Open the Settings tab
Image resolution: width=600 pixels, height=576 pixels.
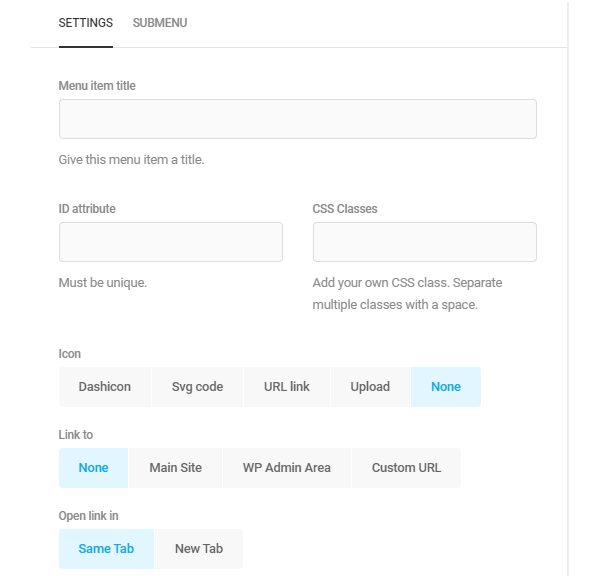coord(86,23)
